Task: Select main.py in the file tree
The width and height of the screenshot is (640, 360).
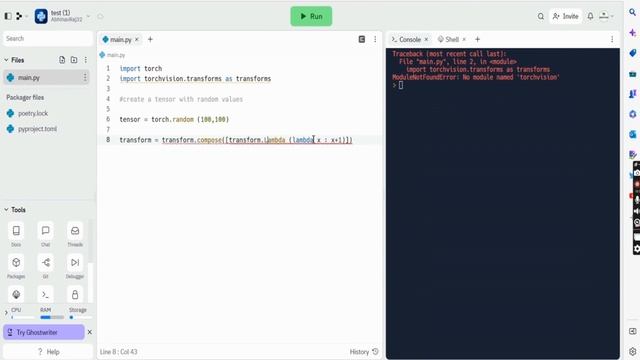Action: tap(46, 78)
